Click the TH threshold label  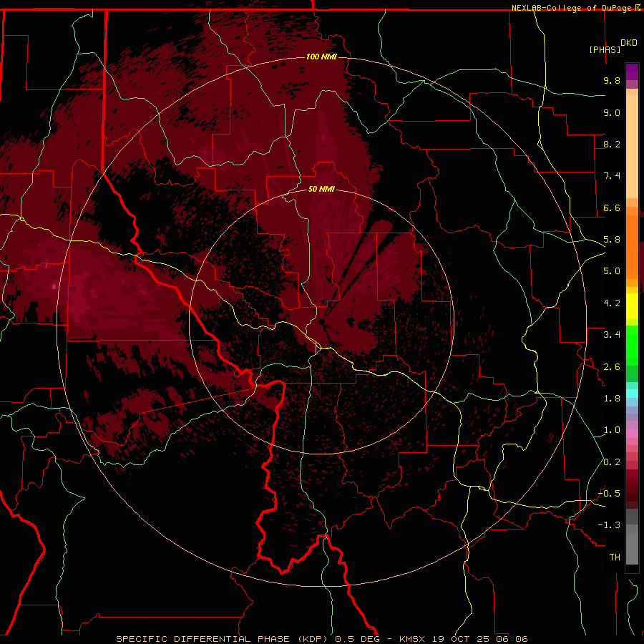[615, 557]
